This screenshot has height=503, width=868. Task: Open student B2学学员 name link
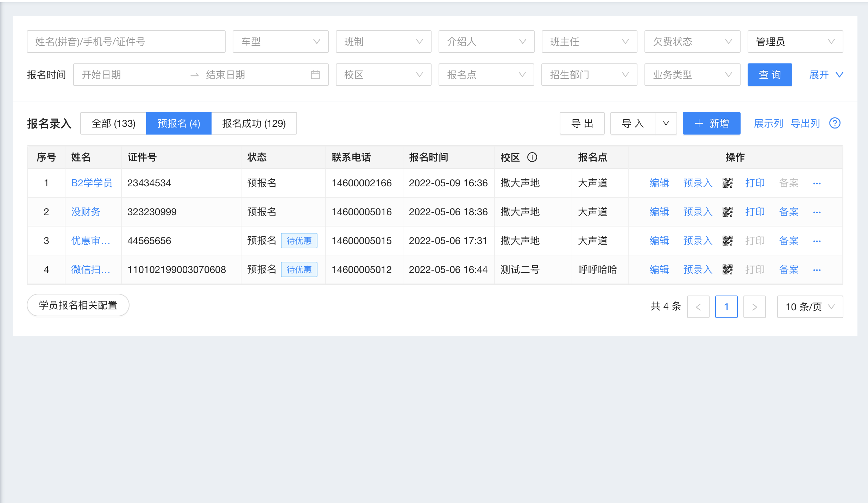click(92, 183)
